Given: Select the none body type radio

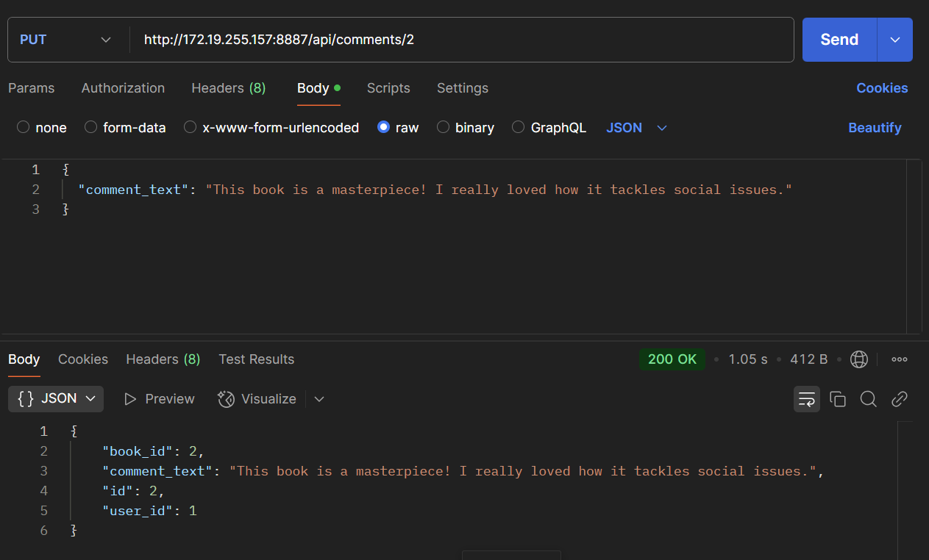Looking at the screenshot, I should (x=23, y=127).
